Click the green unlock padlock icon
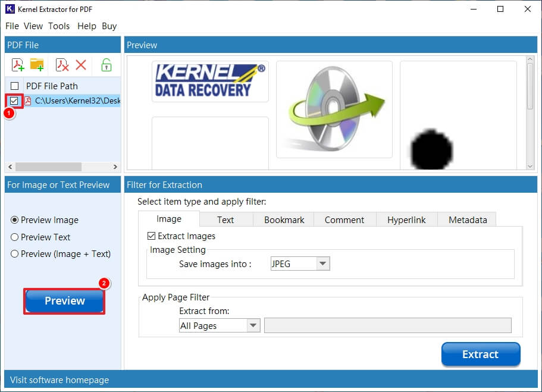Screen dimensions: 542x392 click(x=106, y=65)
